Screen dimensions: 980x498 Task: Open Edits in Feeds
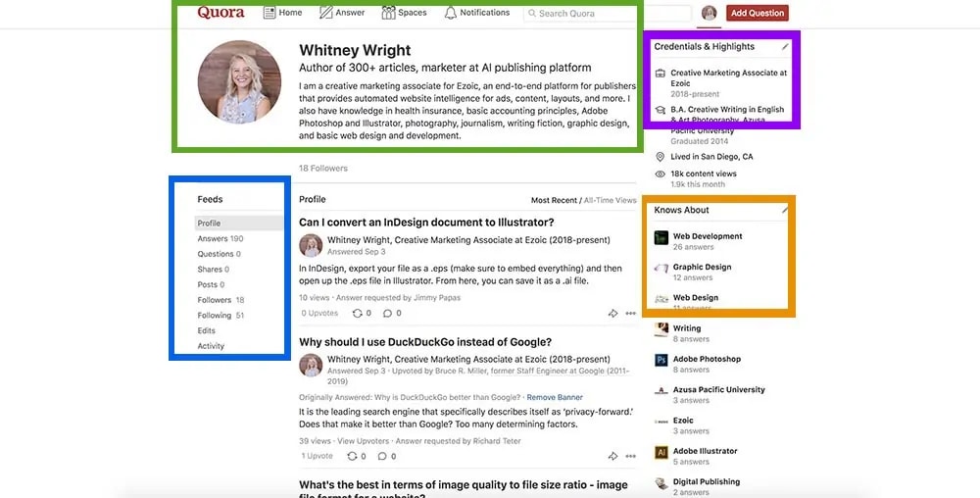coord(206,330)
